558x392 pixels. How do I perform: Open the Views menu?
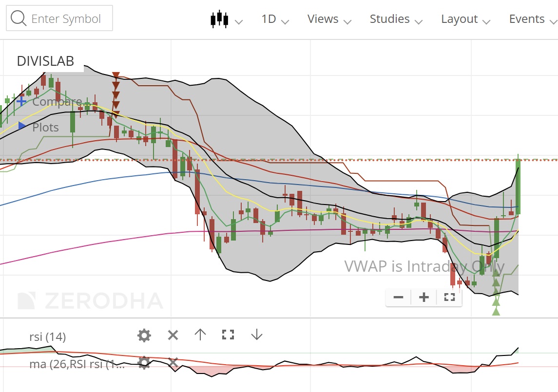[x=329, y=19]
